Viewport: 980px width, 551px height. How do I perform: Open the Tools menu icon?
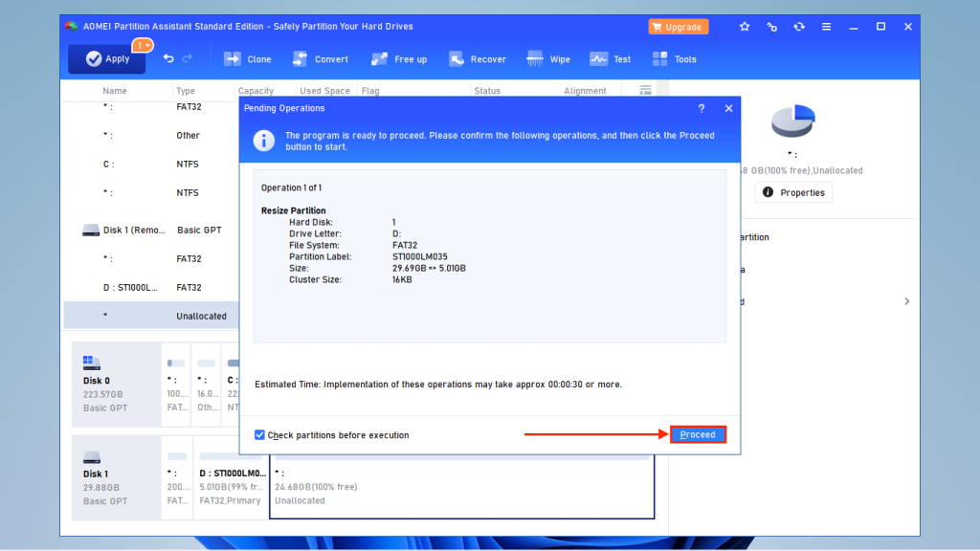[674, 58]
